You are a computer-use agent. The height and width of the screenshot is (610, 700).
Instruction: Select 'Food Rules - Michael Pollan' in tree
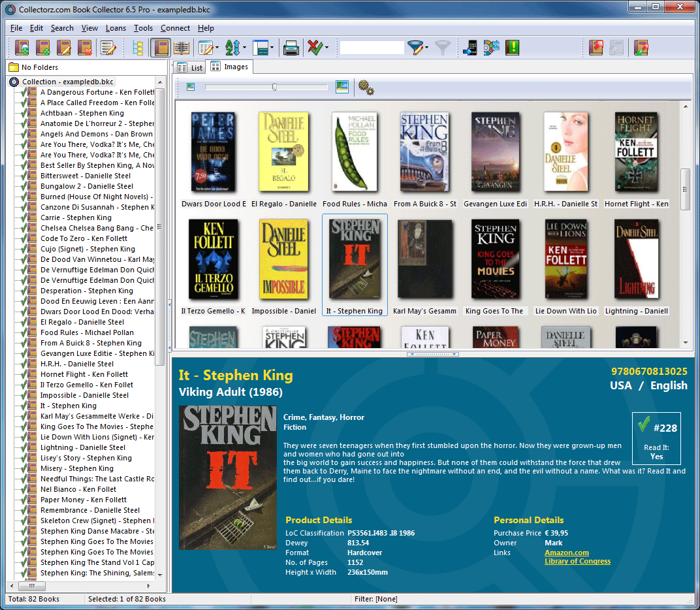(87, 332)
